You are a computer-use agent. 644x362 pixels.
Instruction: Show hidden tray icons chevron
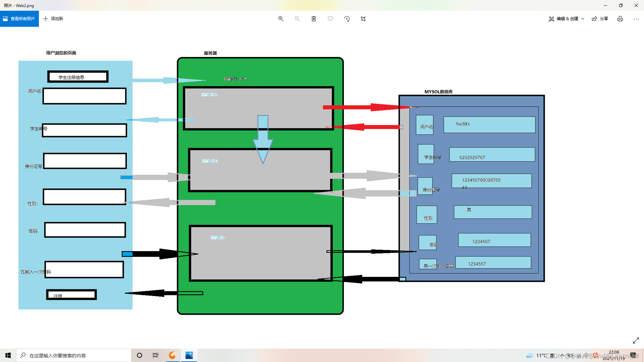pyautogui.click(x=562, y=355)
